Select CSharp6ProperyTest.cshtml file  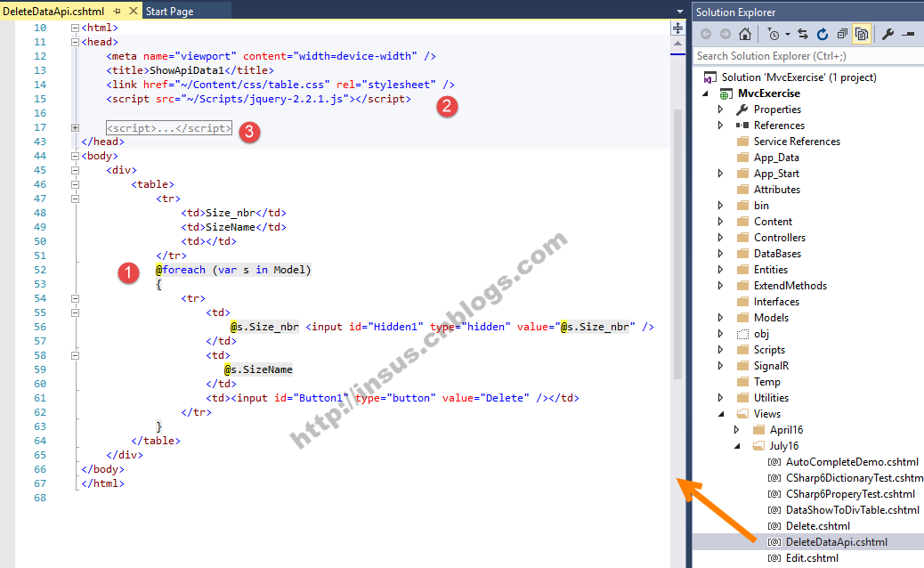tap(850, 494)
